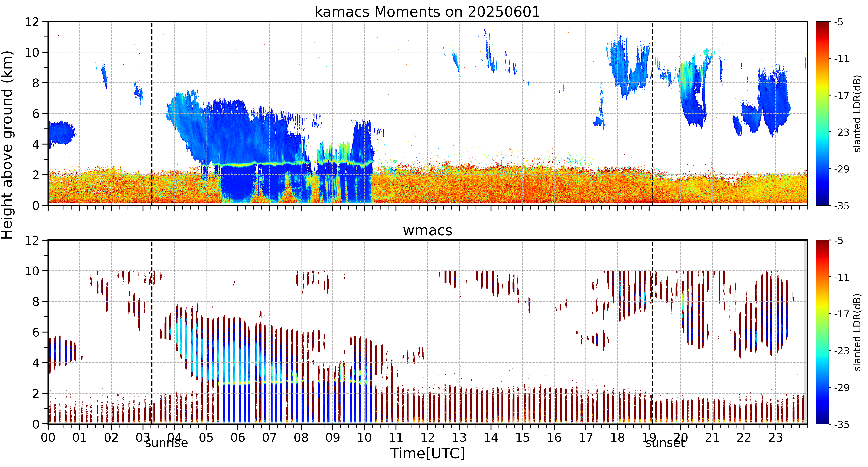Click the "07" time tick label

(x=270, y=438)
